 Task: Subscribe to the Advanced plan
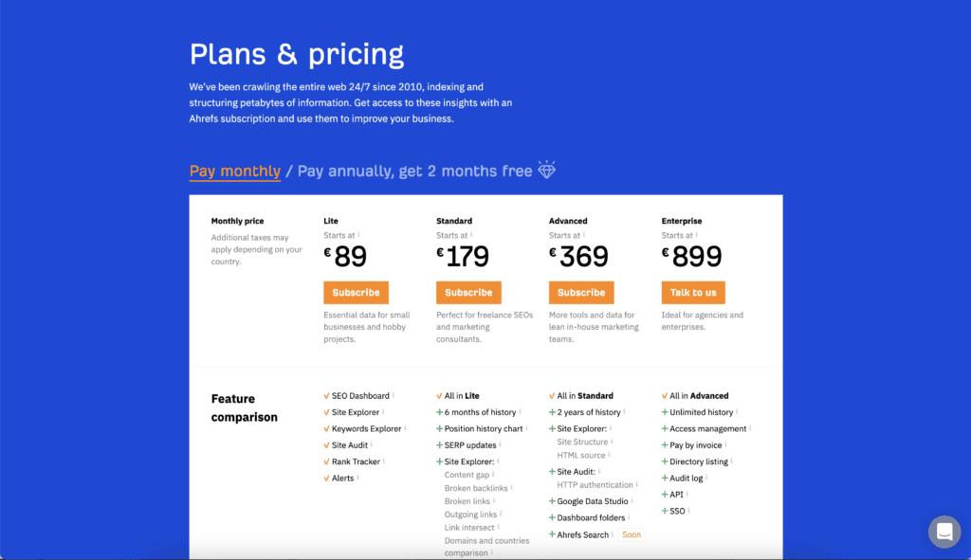click(581, 293)
